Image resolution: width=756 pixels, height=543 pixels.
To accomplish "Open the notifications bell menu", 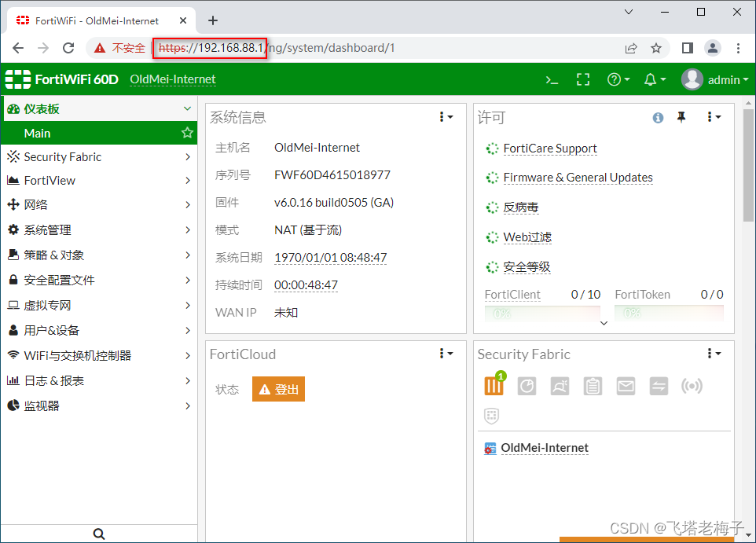I will [x=655, y=79].
